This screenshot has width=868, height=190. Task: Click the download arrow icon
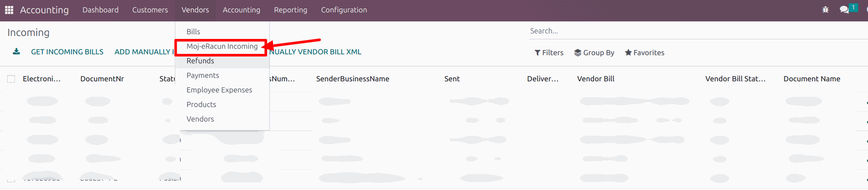(16, 52)
